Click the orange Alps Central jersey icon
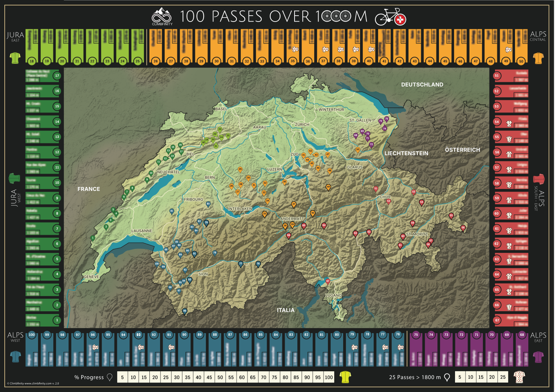 click(x=538, y=58)
